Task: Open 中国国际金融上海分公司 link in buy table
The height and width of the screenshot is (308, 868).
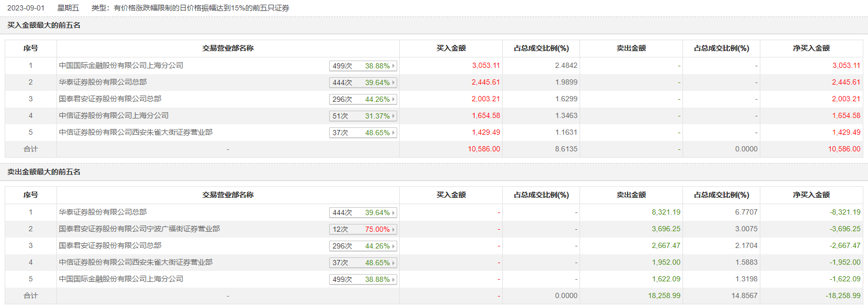Action: point(121,65)
